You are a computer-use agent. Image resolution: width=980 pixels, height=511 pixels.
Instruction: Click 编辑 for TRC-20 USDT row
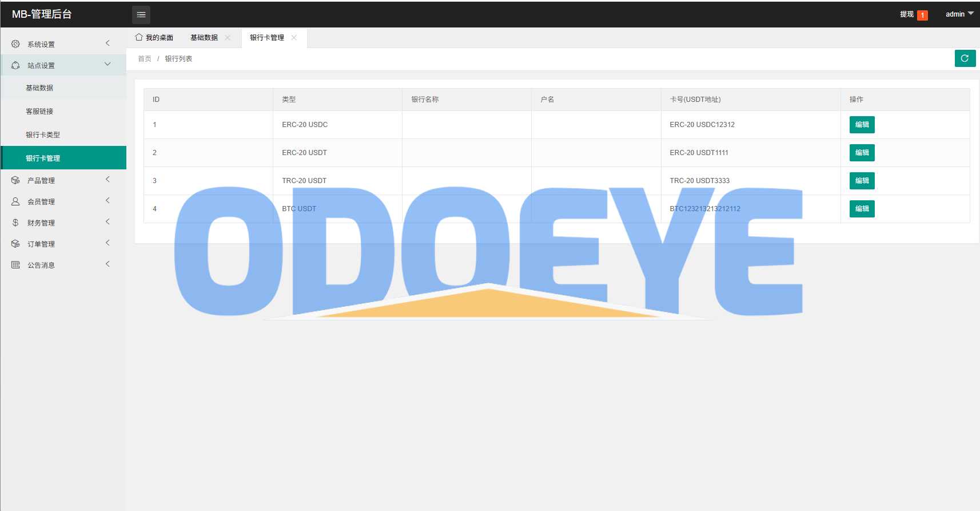(x=862, y=181)
